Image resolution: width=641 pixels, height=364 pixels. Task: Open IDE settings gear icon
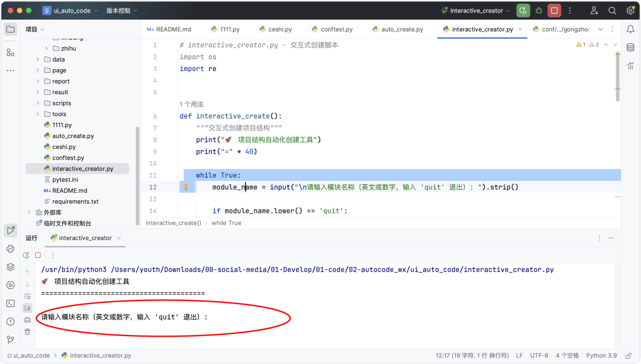pos(630,11)
